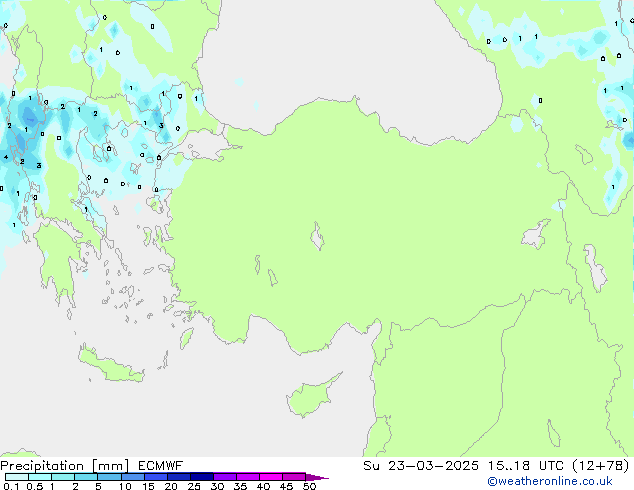Pick the 25 mm dark blue swatch
The width and height of the screenshot is (634, 490).
(x=202, y=477)
